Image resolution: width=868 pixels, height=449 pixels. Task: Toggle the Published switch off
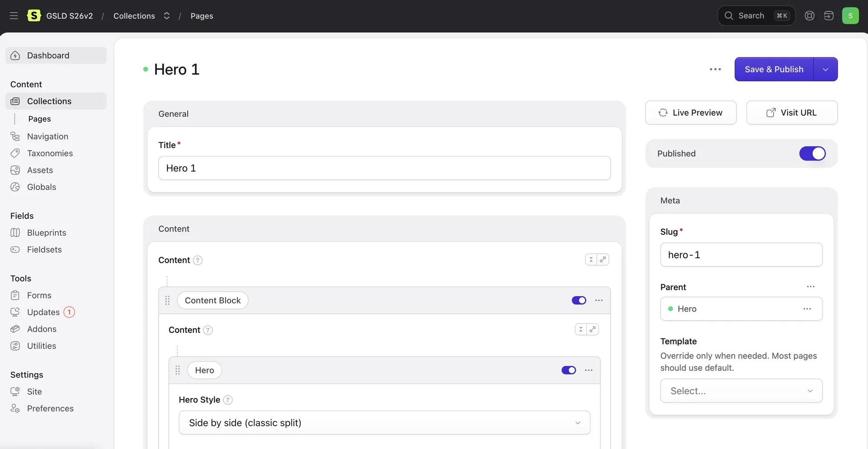(x=812, y=154)
